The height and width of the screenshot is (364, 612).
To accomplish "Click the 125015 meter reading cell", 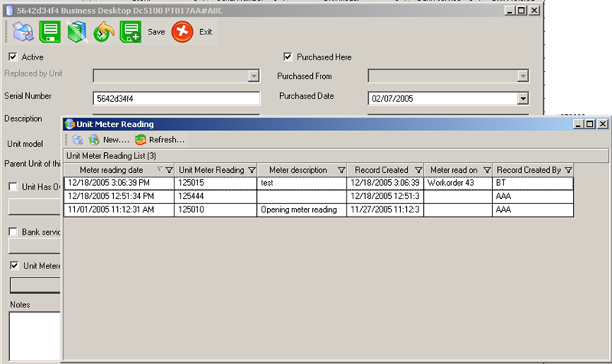I will (216, 183).
